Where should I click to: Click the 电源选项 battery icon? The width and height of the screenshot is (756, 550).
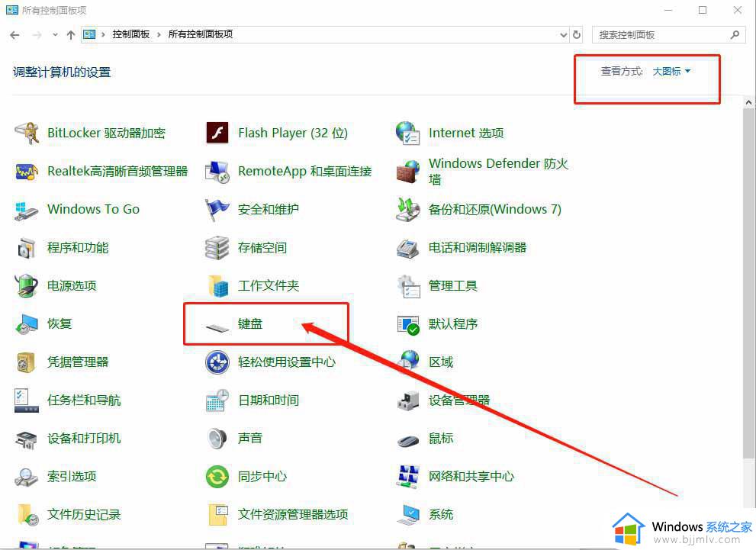(27, 286)
